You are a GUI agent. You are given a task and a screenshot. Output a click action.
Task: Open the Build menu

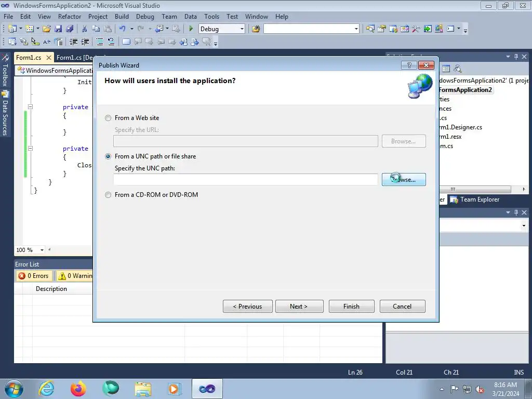tap(122, 16)
